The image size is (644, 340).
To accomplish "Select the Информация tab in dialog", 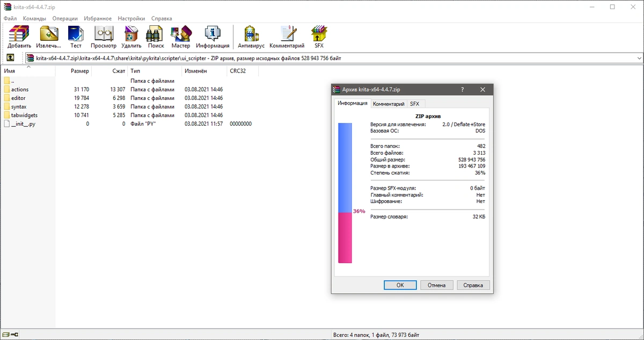I will coord(353,103).
